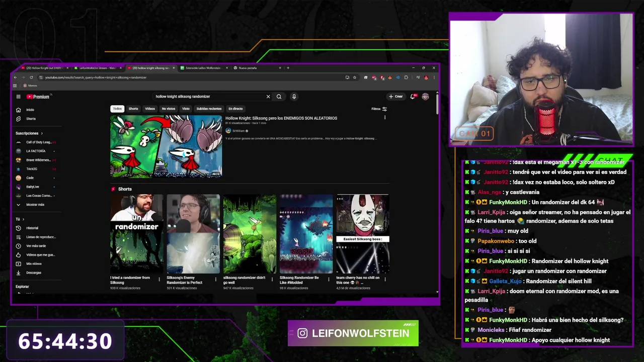Click the Crear button
This screenshot has width=644, height=362.
(395, 97)
